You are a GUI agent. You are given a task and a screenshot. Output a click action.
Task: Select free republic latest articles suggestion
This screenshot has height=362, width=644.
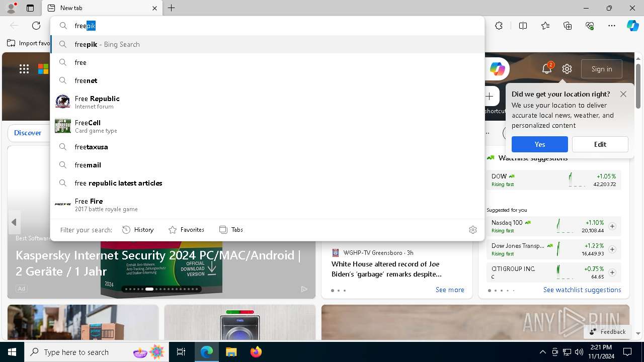tap(268, 183)
